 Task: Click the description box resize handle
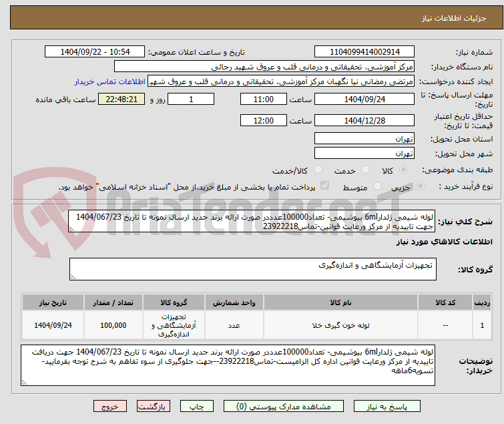tap(71, 229)
